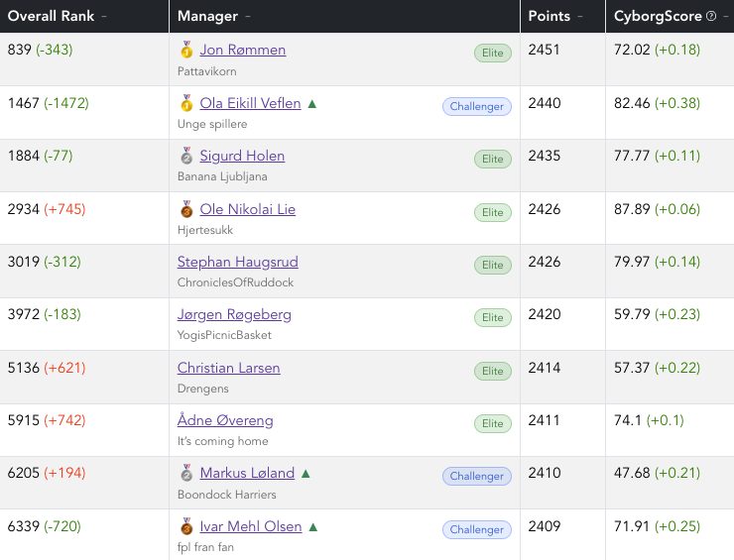This screenshot has width=734, height=560.
Task: Click the Challenger badge in Markus Løland's row
Action: click(476, 477)
